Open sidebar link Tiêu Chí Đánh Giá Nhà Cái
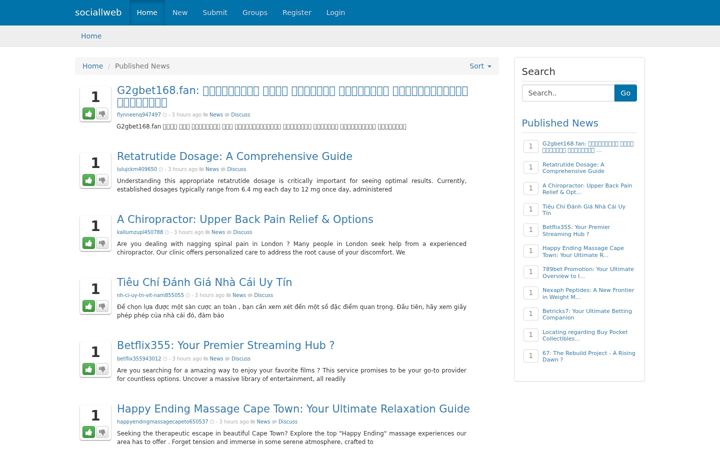 [x=584, y=210]
